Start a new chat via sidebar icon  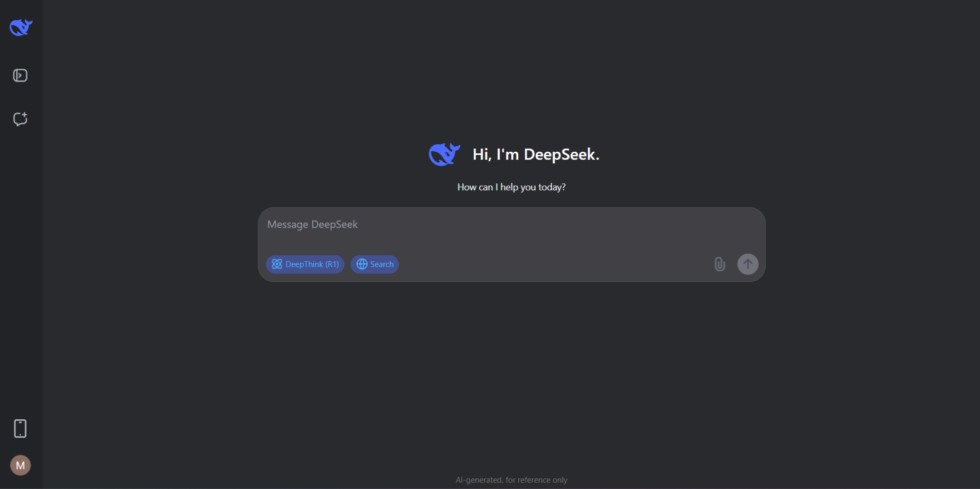[x=20, y=119]
